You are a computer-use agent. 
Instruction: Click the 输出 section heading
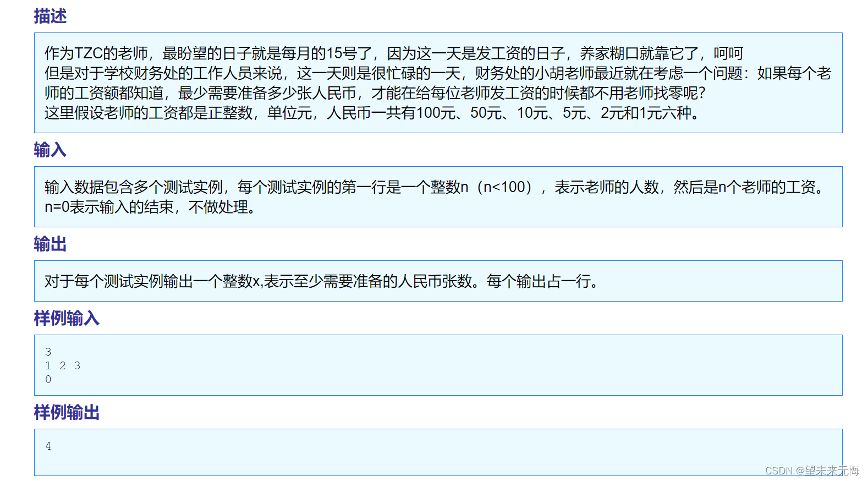tap(50, 244)
